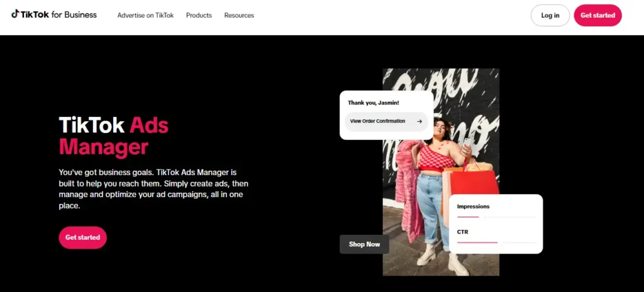Click the shopper photo in the hero

click(441, 172)
